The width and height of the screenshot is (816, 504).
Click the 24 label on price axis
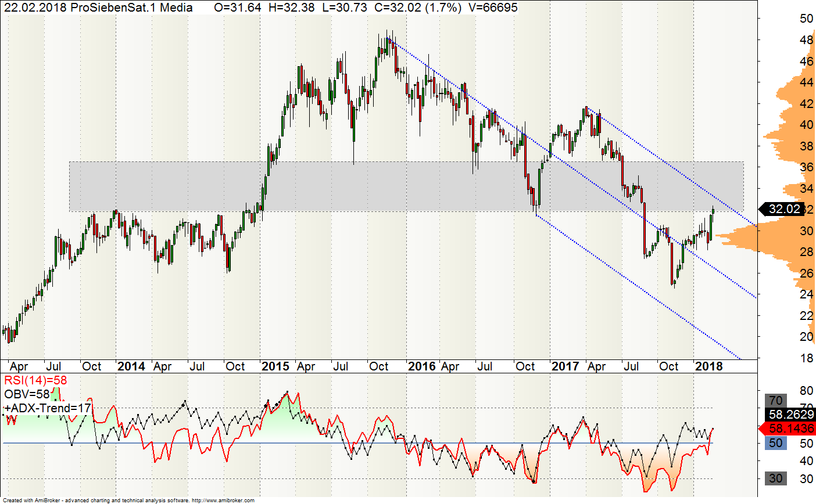click(x=806, y=294)
